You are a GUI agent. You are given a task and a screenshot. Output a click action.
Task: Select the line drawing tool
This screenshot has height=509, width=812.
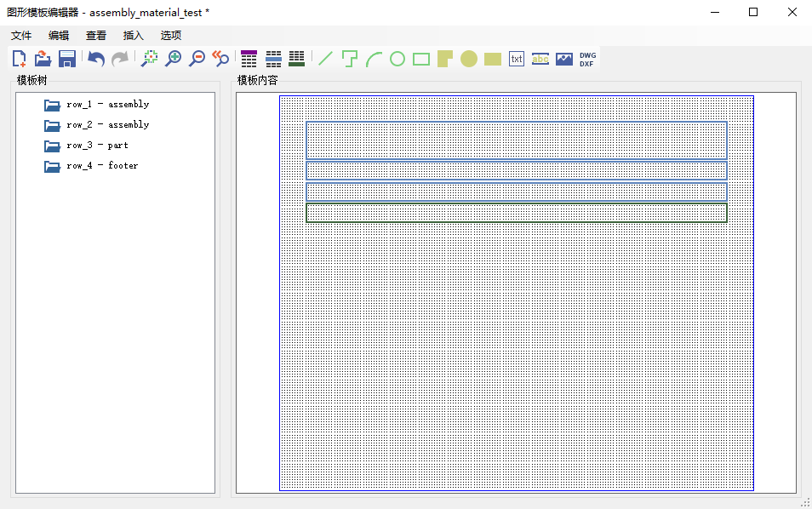click(x=325, y=59)
